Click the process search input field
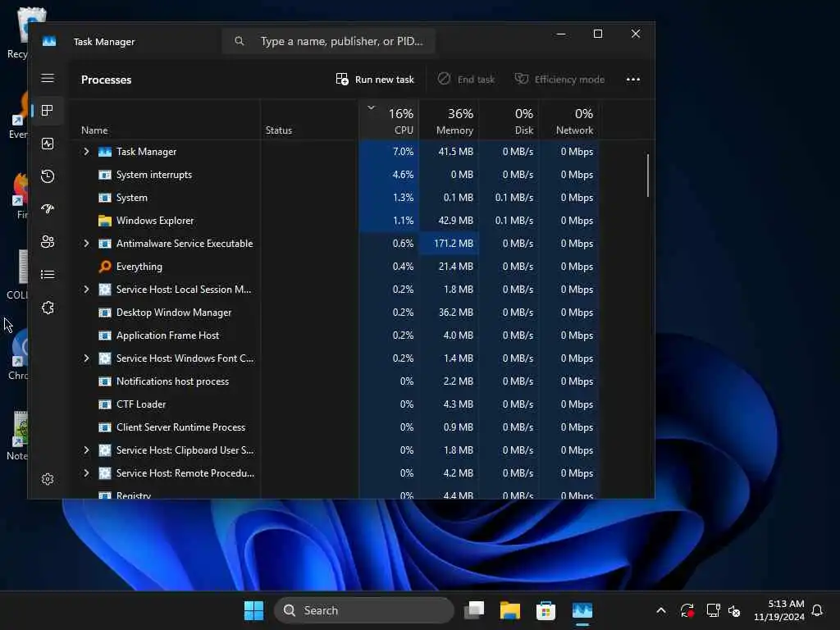This screenshot has height=630, width=840. pyautogui.click(x=328, y=41)
